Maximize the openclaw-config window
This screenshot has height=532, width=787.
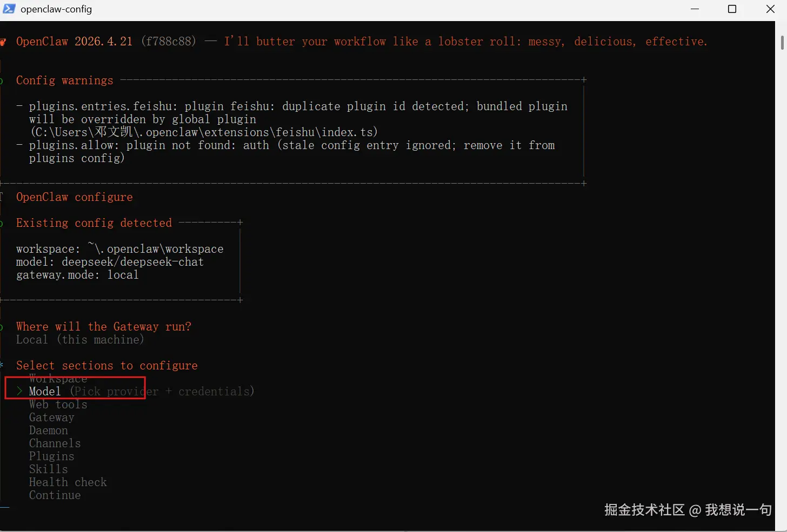point(732,9)
